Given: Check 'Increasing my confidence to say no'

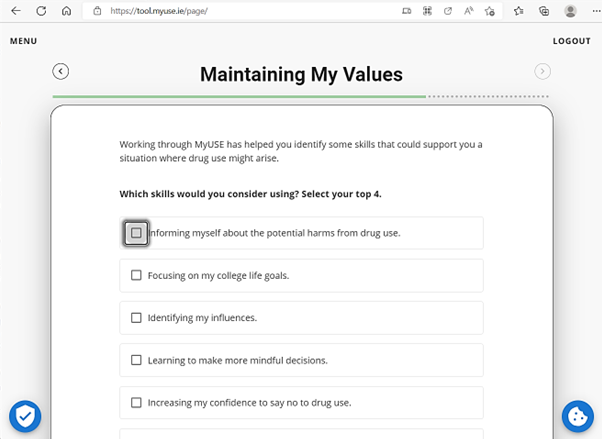Looking at the screenshot, I should 137,403.
